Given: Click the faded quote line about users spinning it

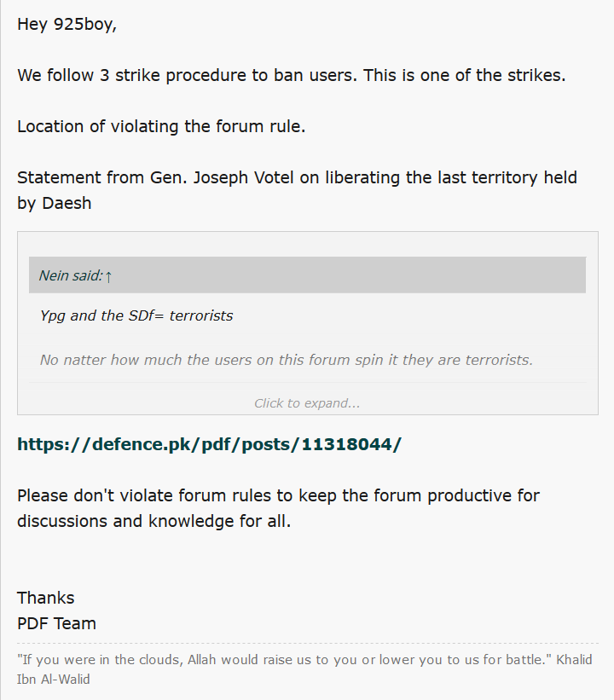Looking at the screenshot, I should coord(287,360).
